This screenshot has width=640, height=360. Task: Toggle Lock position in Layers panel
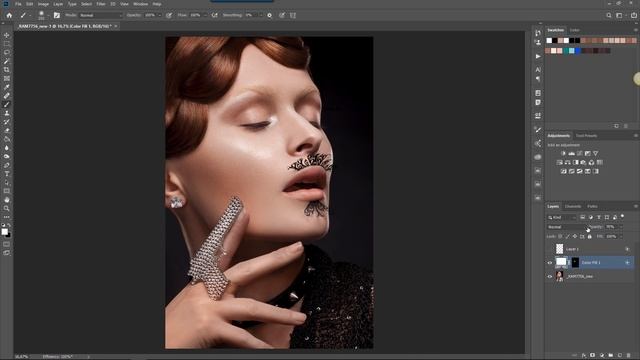[575, 236]
